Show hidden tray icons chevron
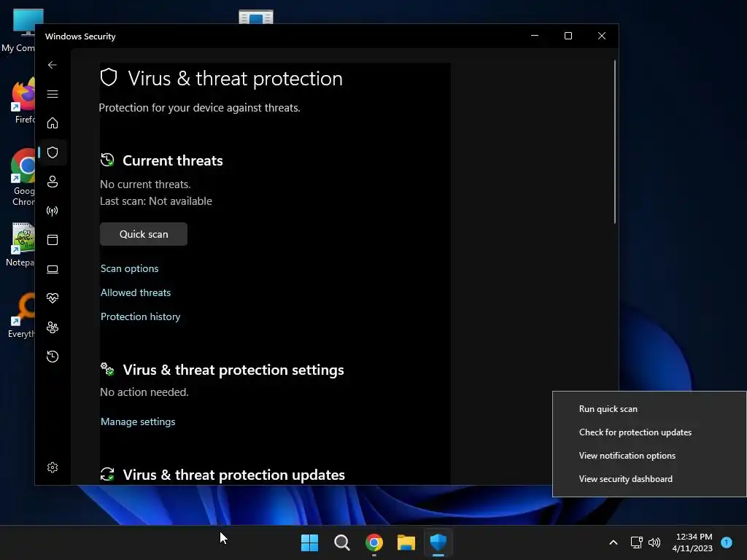Screen dimensions: 747x560 click(x=614, y=542)
